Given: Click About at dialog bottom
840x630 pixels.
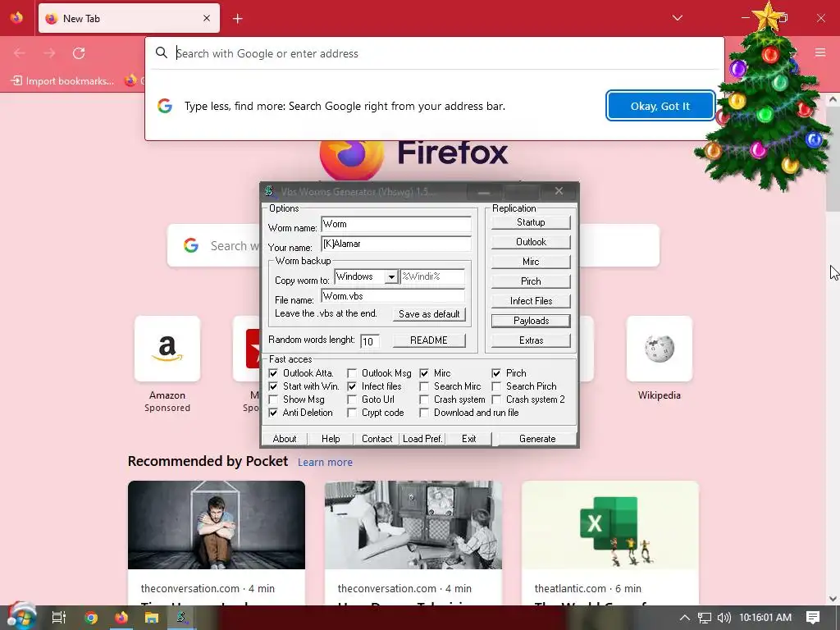Looking at the screenshot, I should 285,439.
